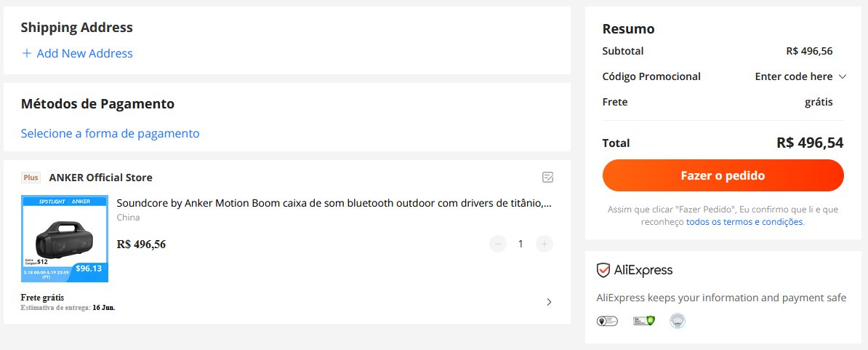Viewport: 868px width, 350px height.
Task: Click the ANKER Official Store name
Action: [x=101, y=178]
